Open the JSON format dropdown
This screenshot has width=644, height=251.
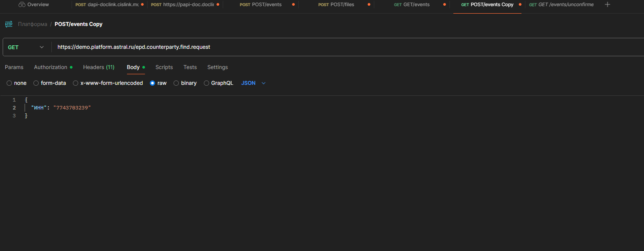(x=253, y=83)
